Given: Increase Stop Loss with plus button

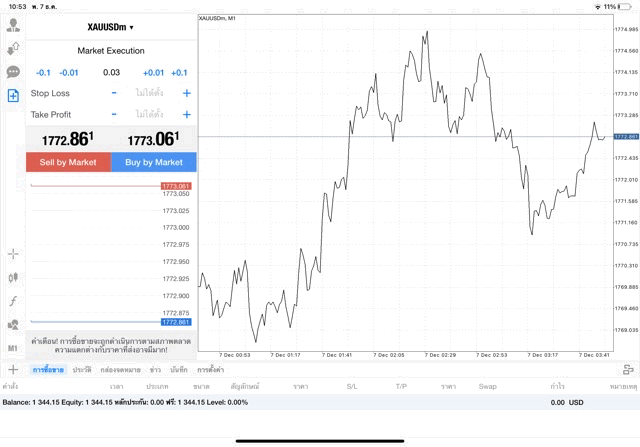Looking at the screenshot, I should pyautogui.click(x=187, y=93).
